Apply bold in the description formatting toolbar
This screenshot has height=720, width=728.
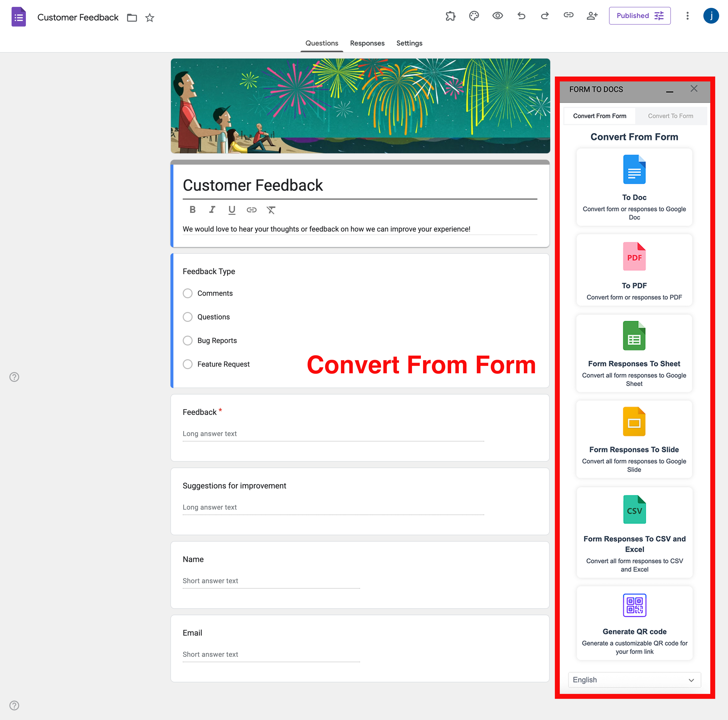pos(193,210)
